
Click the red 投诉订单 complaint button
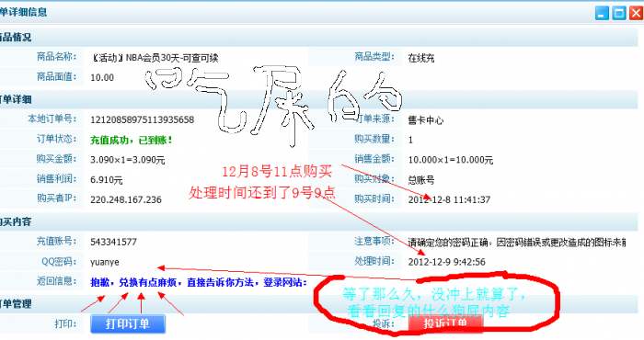tap(445, 323)
